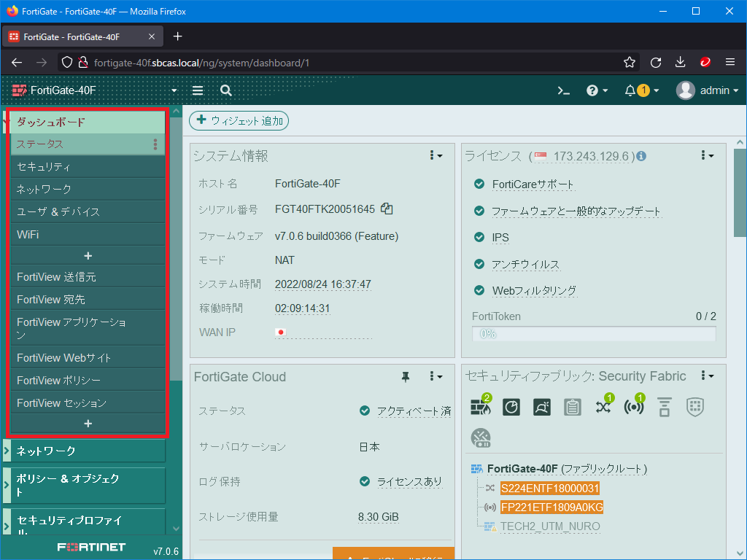Go back to the previous page
The height and width of the screenshot is (560, 747).
17,63
